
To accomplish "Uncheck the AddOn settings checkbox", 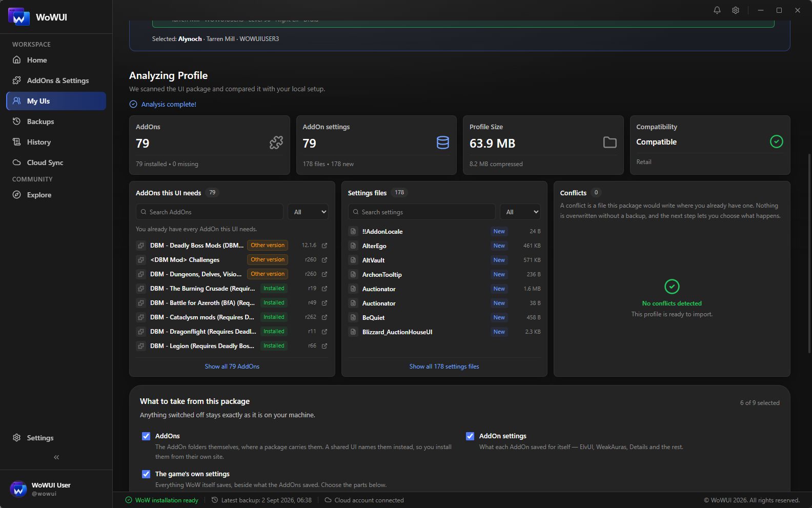I will coord(470,436).
